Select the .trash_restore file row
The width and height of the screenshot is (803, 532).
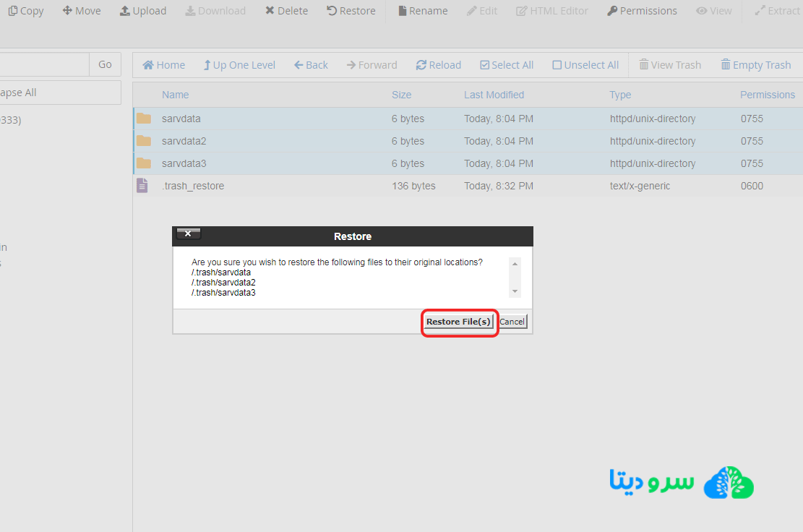pos(193,186)
